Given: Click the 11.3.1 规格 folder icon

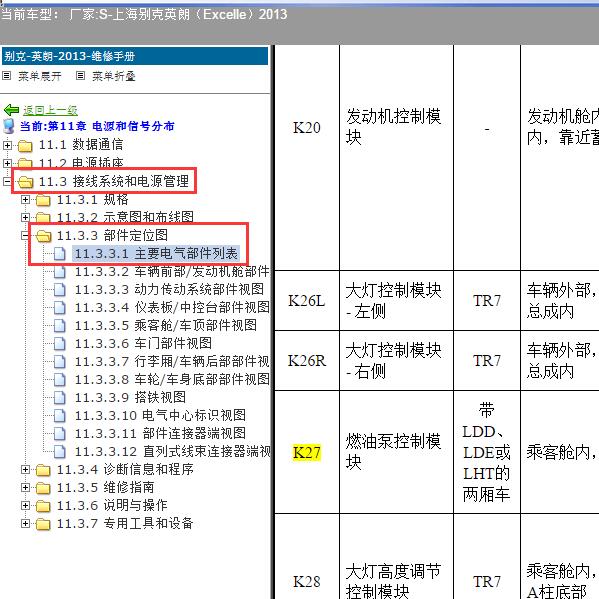Looking at the screenshot, I should coord(43,200).
